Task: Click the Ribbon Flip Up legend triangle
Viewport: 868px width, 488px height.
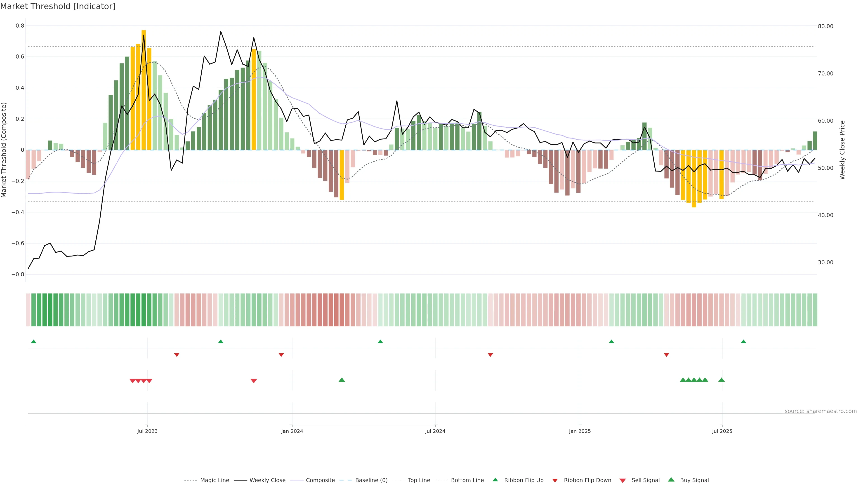Action: [x=495, y=480]
